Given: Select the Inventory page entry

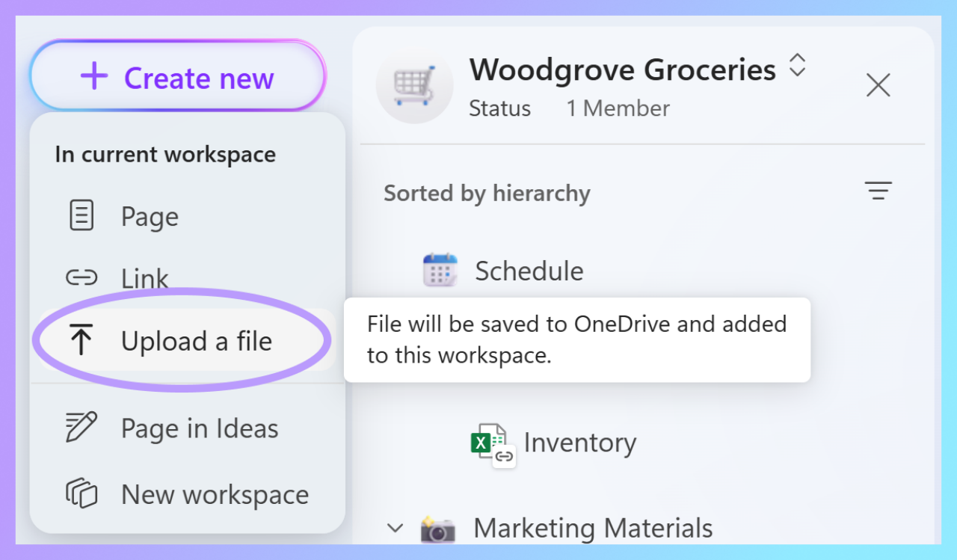Looking at the screenshot, I should (x=579, y=442).
